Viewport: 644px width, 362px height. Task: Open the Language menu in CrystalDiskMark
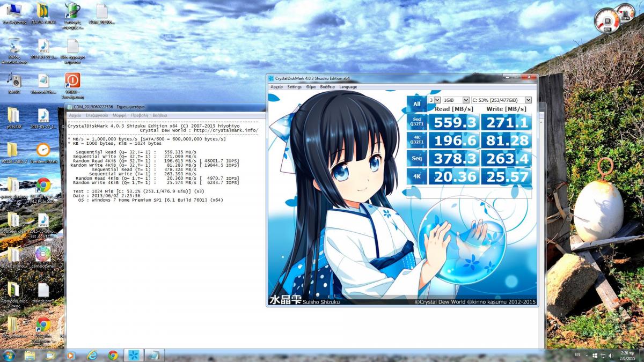[348, 87]
